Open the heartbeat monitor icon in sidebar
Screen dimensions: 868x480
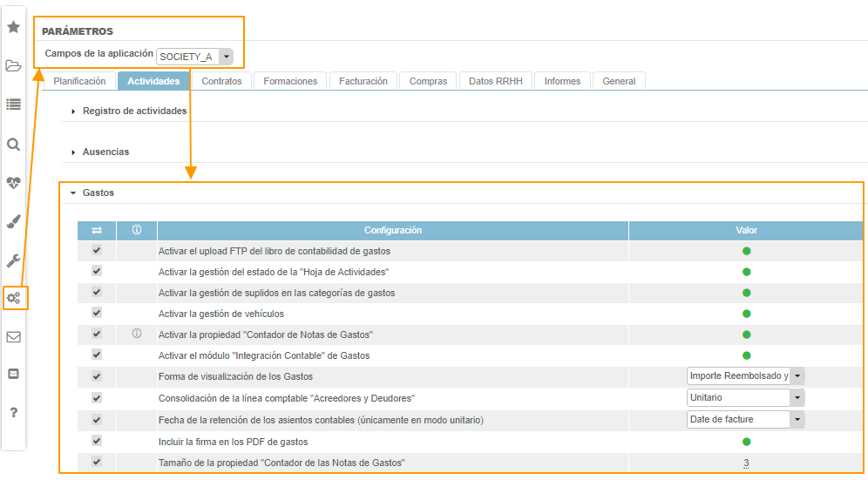point(13,183)
